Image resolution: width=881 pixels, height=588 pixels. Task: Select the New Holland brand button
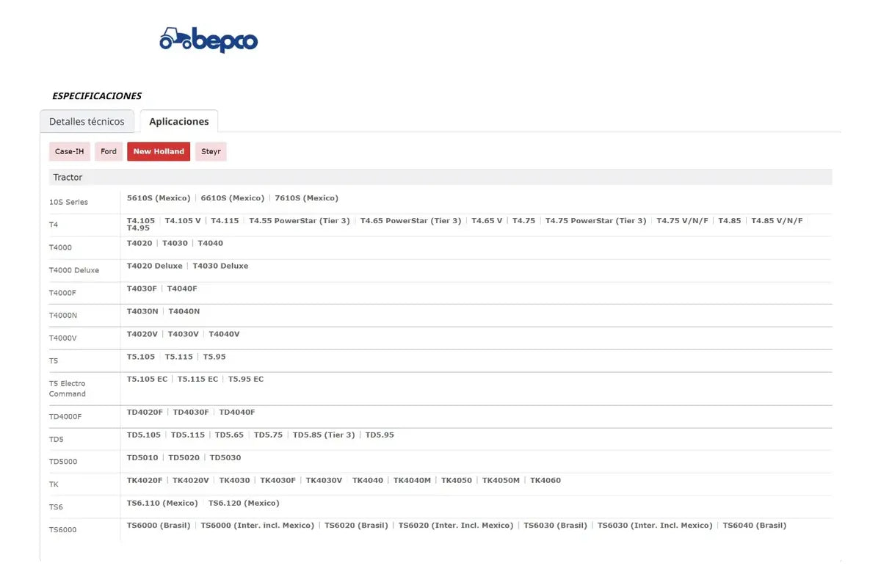coord(159,151)
